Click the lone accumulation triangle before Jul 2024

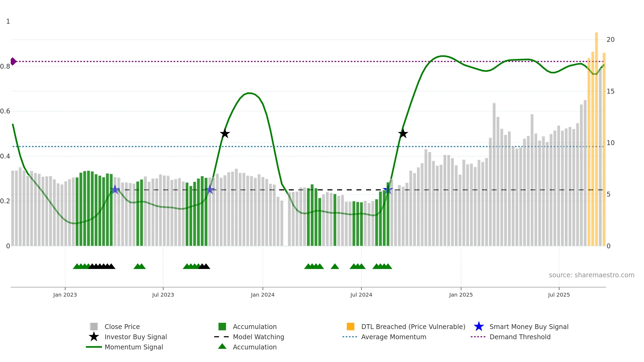[335, 266]
